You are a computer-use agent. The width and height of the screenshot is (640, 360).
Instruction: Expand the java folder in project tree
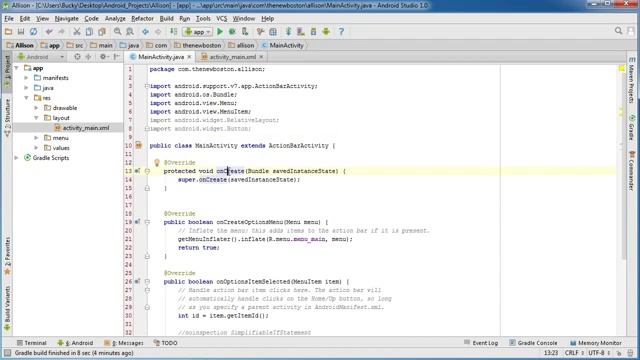pyautogui.click(x=26, y=88)
